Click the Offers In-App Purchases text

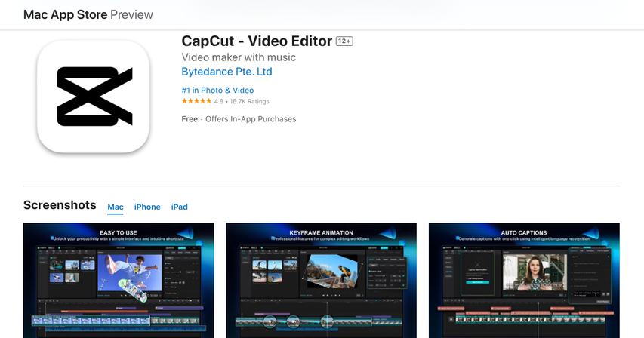(251, 119)
